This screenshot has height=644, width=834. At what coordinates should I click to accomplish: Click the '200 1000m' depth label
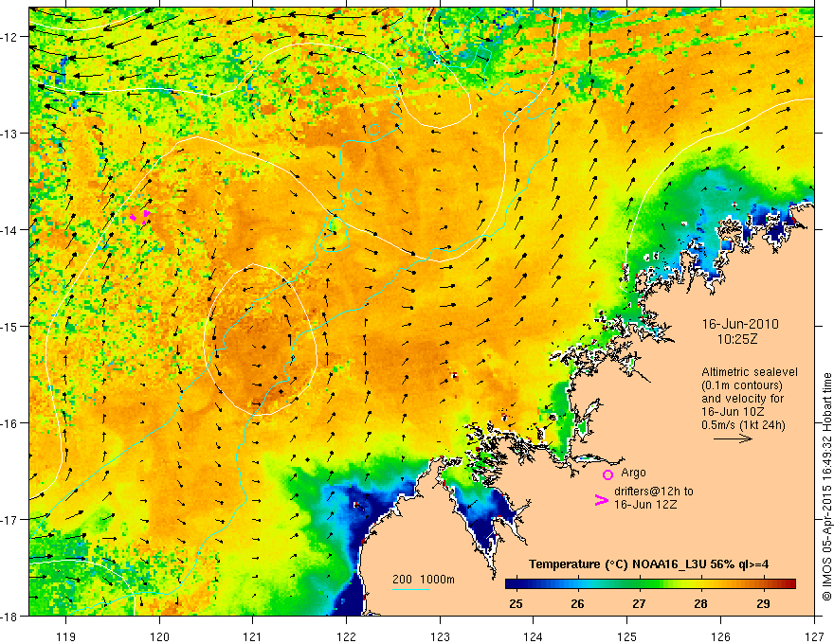[x=424, y=580]
